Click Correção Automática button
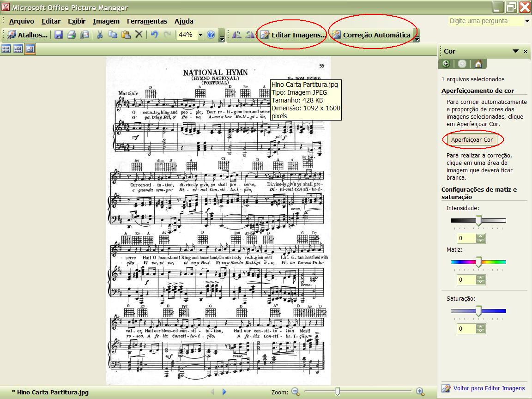This screenshot has width=532, height=399. (x=371, y=35)
